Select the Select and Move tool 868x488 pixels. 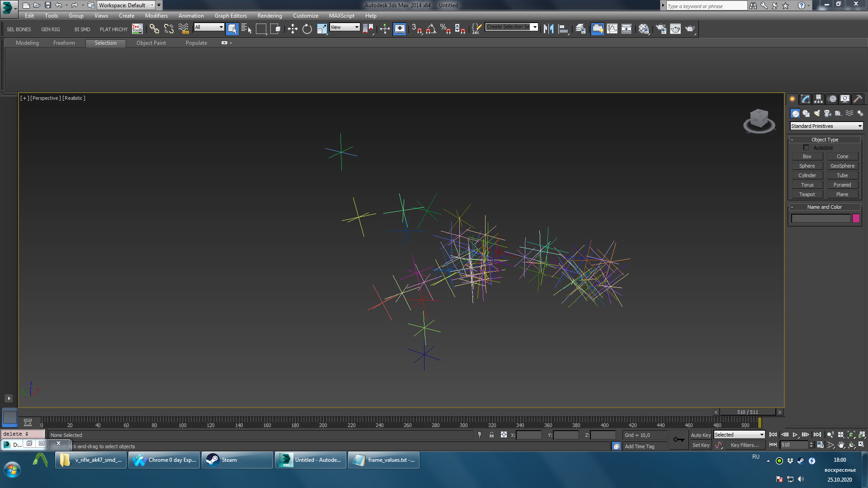click(292, 29)
